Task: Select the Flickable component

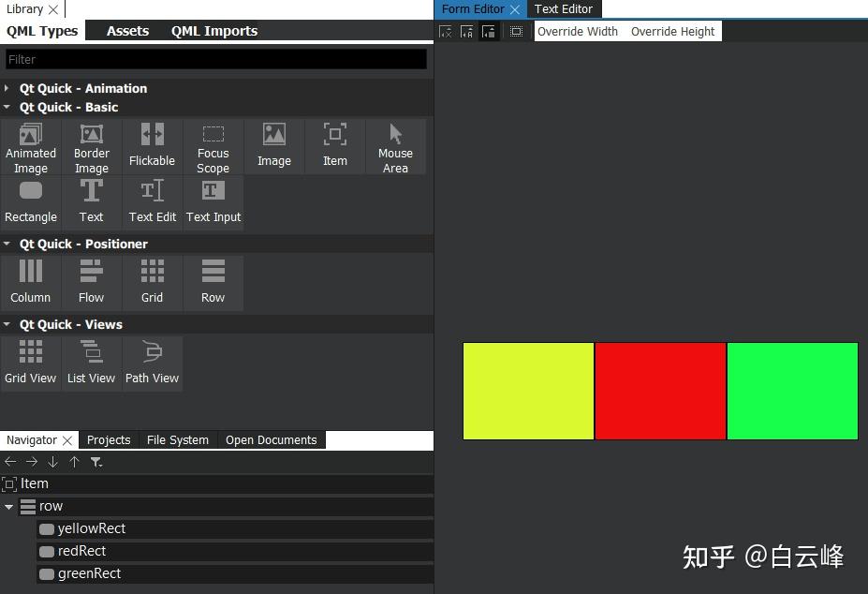Action: tap(152, 145)
